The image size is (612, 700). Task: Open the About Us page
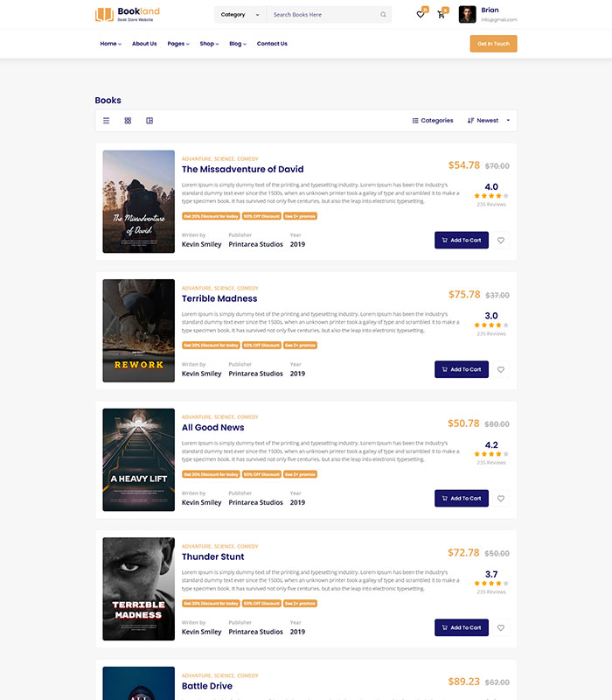[144, 44]
